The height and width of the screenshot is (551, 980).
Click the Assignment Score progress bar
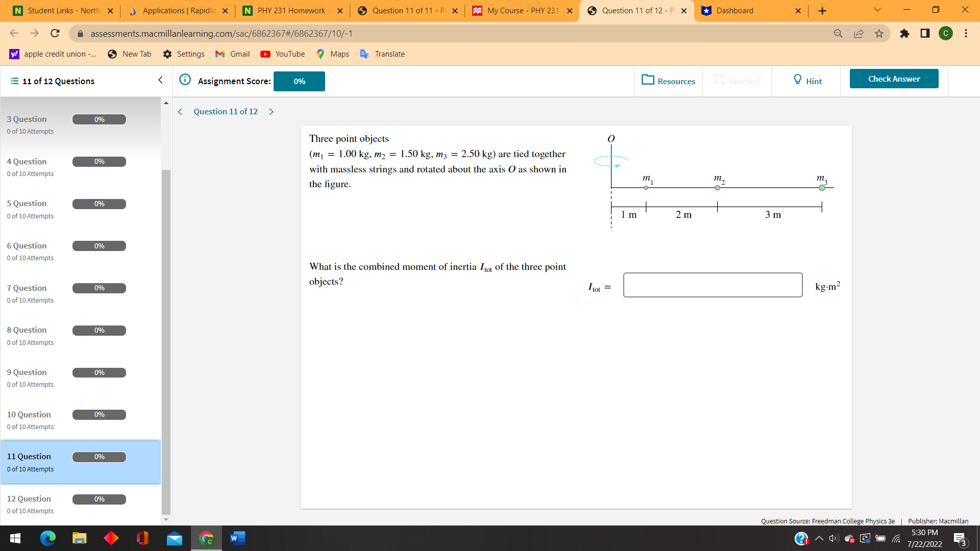point(299,81)
